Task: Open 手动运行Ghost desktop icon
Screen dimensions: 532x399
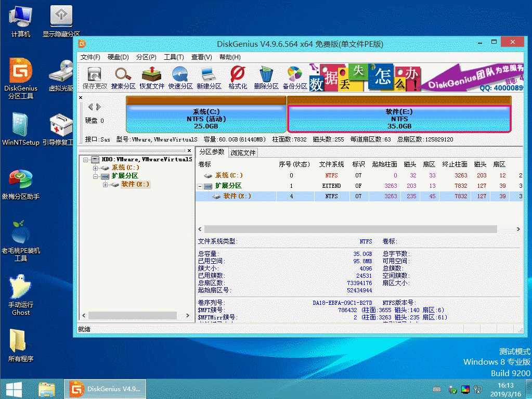Action: coord(21,295)
